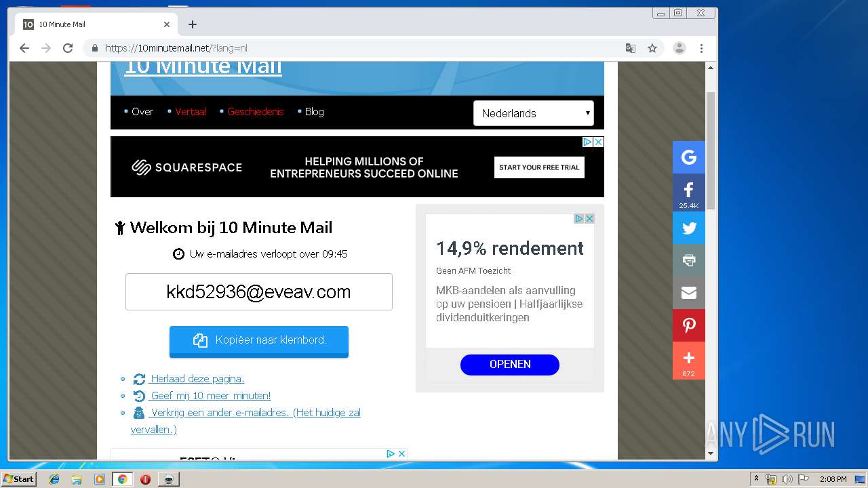Viewport: 868px width, 488px height.
Task: Open the file explorer taskbar icon
Action: 77,479
